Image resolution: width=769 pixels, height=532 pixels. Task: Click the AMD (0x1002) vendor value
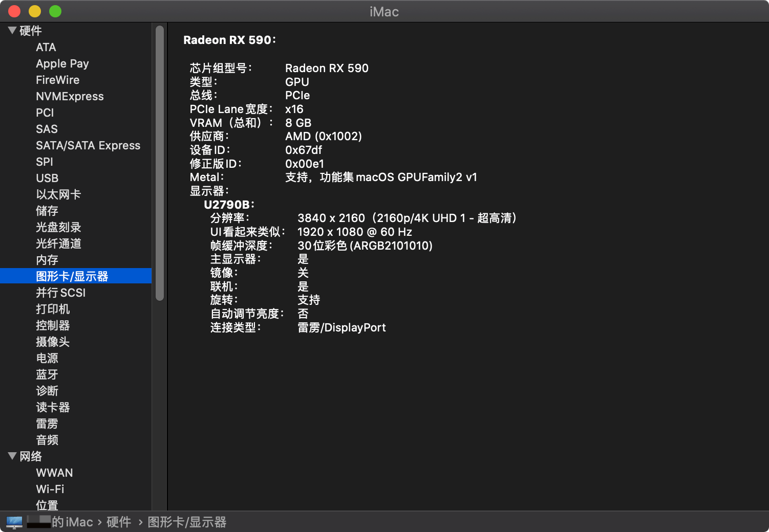[x=324, y=136]
